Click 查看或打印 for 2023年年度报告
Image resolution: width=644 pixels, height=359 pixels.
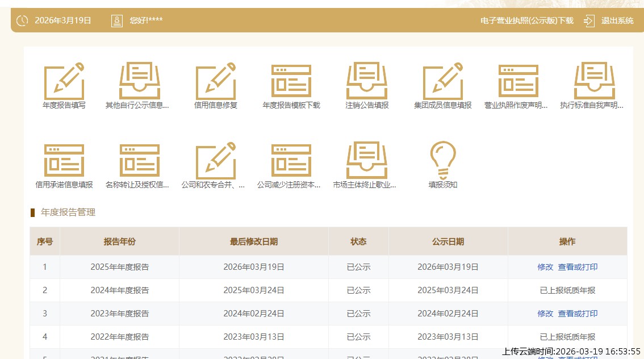click(x=578, y=314)
